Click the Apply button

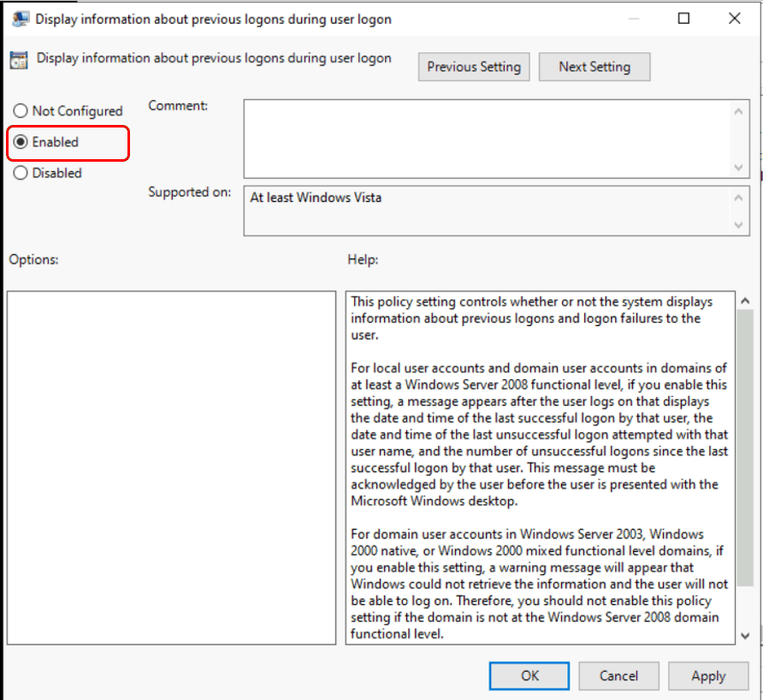click(708, 676)
